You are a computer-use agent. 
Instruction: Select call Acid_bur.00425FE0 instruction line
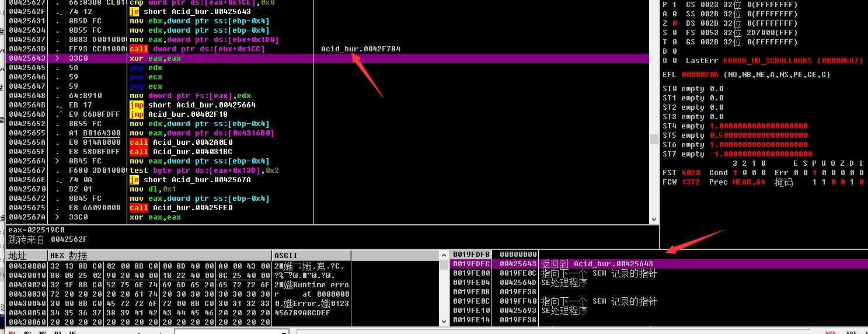(x=180, y=208)
